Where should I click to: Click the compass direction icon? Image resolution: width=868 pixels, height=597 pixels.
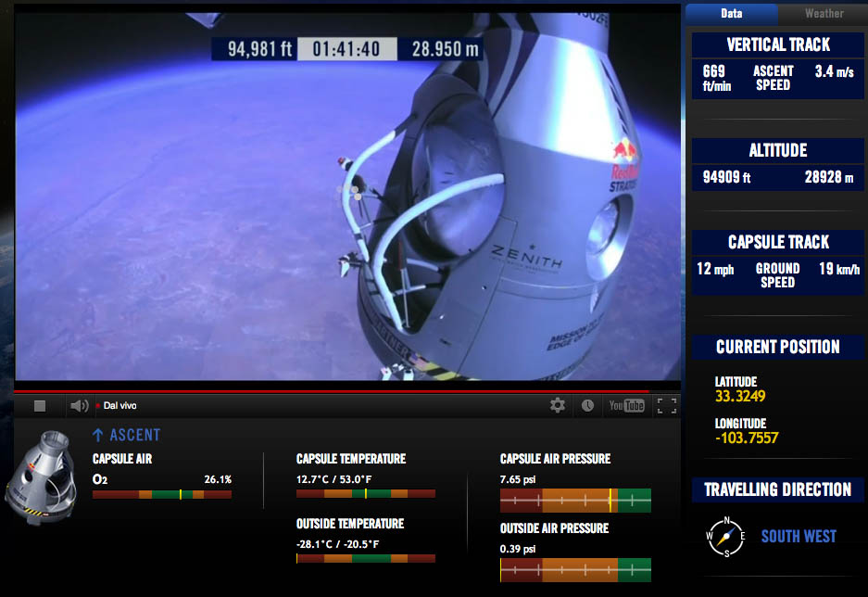pyautogui.click(x=725, y=537)
